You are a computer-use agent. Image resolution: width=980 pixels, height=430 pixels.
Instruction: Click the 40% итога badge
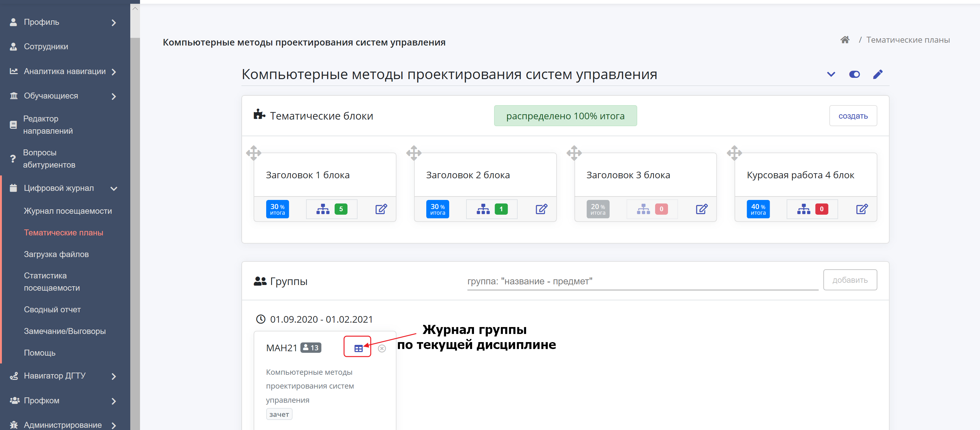(757, 209)
